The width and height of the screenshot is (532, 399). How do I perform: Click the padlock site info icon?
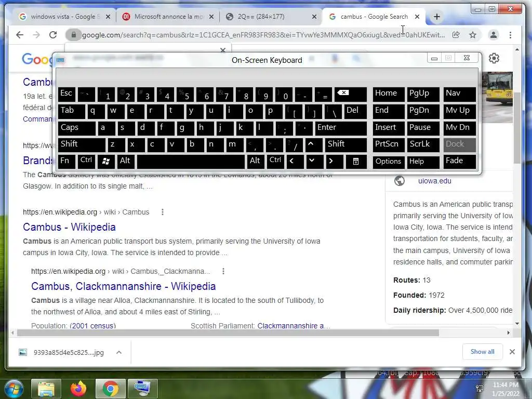point(74,35)
